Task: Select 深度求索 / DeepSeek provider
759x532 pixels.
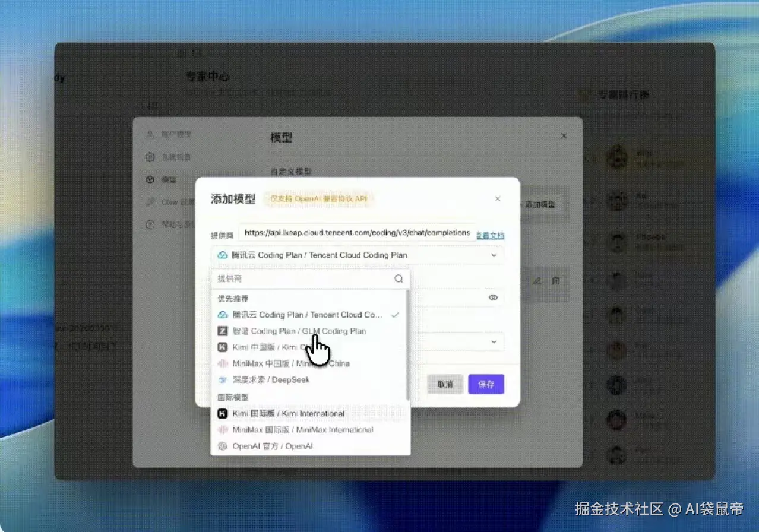Action: [309, 379]
